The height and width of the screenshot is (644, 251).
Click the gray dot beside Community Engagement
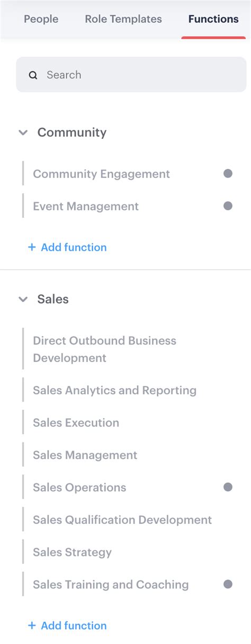point(228,173)
